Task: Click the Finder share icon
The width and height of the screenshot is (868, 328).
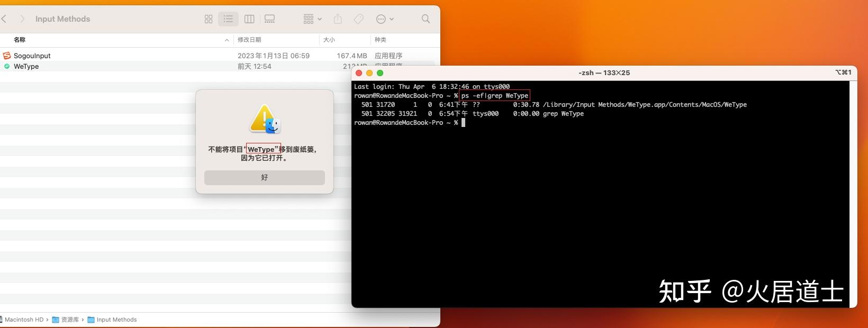Action: coord(338,19)
